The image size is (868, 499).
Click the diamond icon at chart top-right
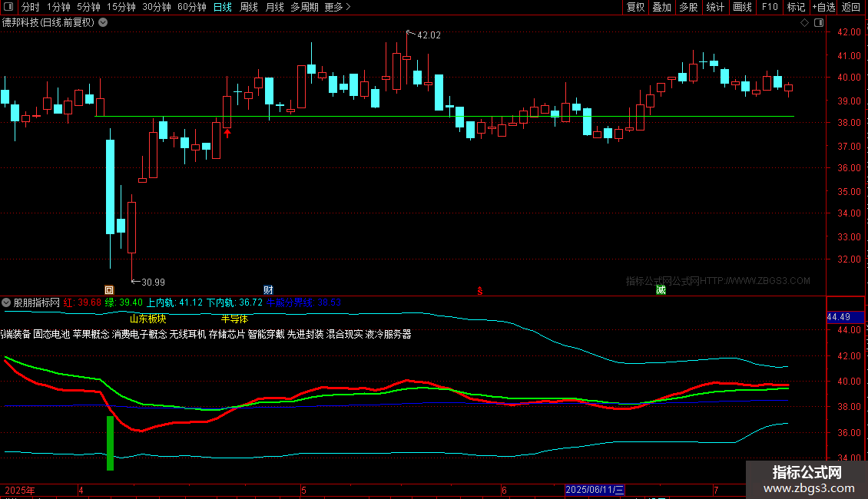coord(804,23)
